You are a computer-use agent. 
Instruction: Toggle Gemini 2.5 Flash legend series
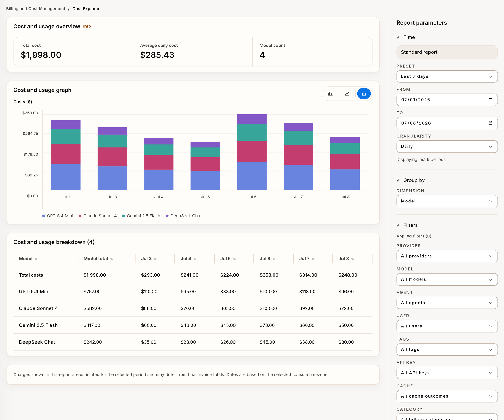coord(141,216)
